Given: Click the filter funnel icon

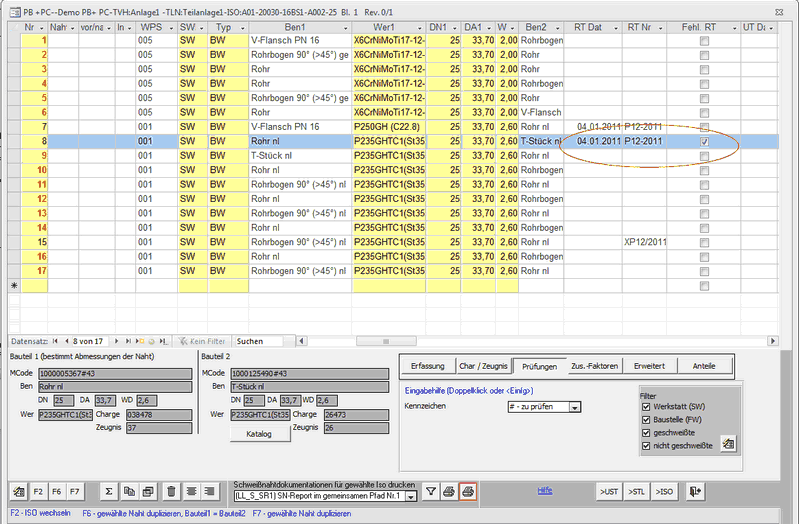Looking at the screenshot, I should point(431,491).
